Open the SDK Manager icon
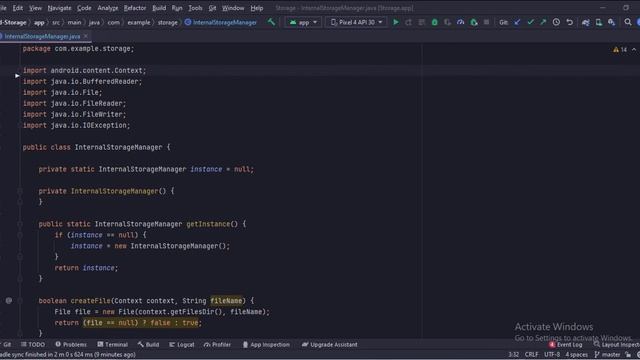This screenshot has height=360, width=640. click(x=611, y=22)
